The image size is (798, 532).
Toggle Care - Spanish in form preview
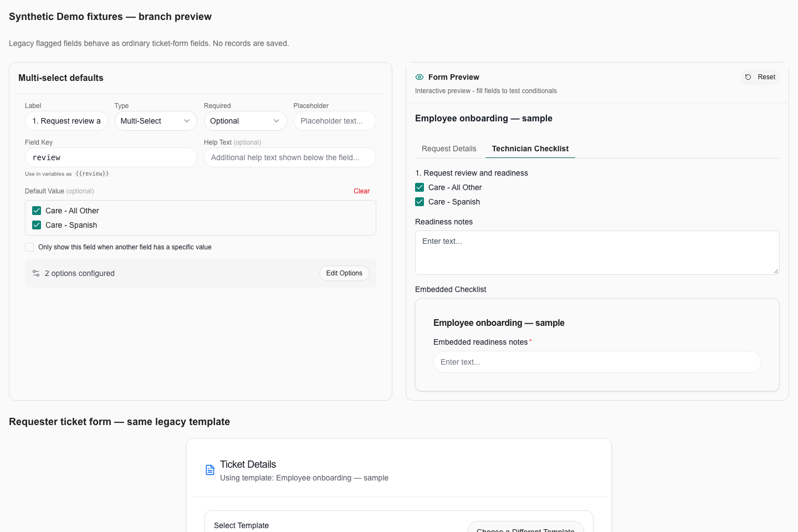click(420, 202)
